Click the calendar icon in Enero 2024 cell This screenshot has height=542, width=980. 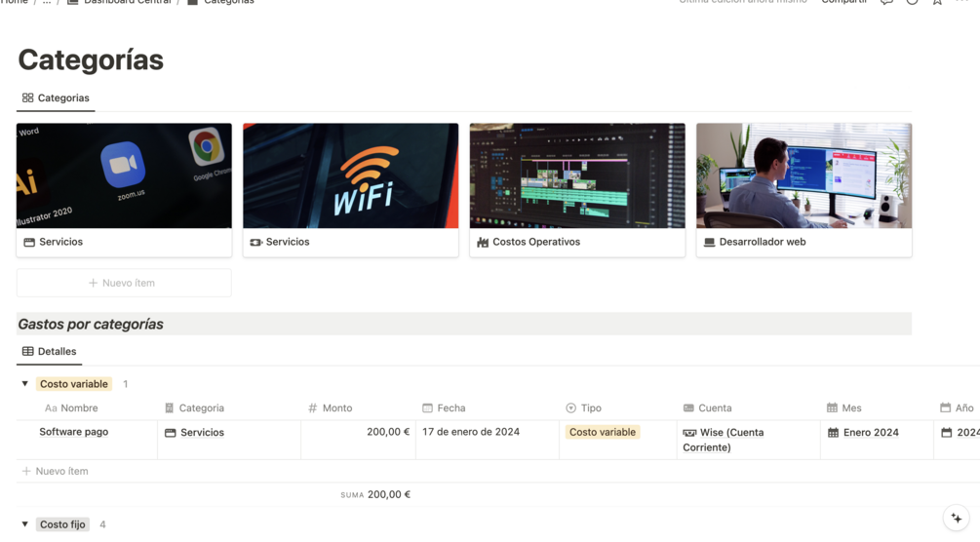(833, 433)
